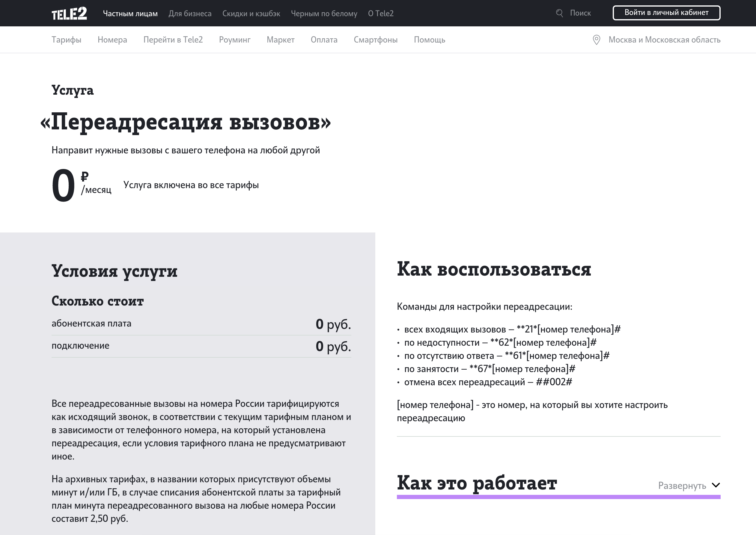Click the Команды для настройки переадресации text
Image resolution: width=756 pixels, height=535 pixels.
pos(485,307)
